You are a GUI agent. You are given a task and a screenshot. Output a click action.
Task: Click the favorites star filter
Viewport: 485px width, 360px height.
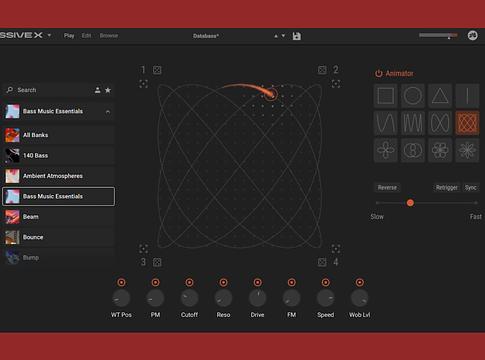(108, 90)
